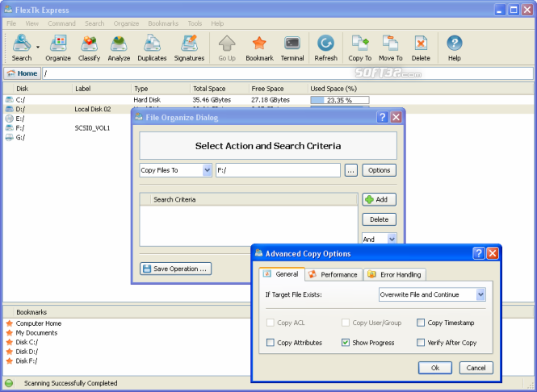Open the Signatures tool

tap(189, 48)
